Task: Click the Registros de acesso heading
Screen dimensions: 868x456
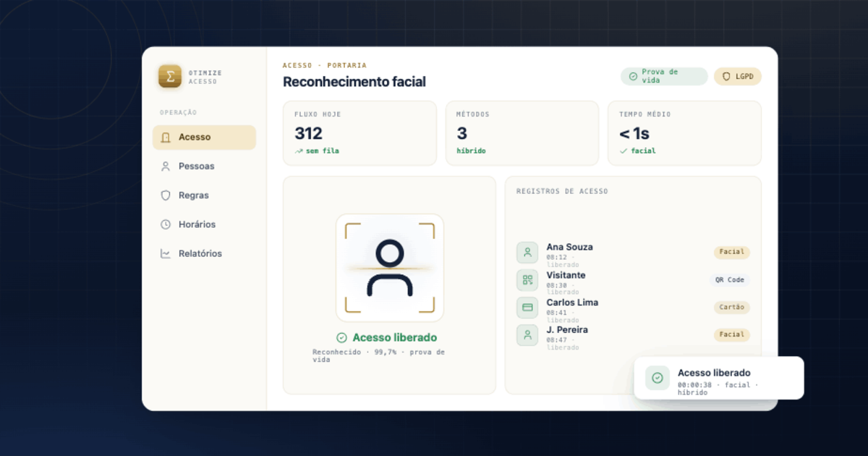Action: point(562,192)
